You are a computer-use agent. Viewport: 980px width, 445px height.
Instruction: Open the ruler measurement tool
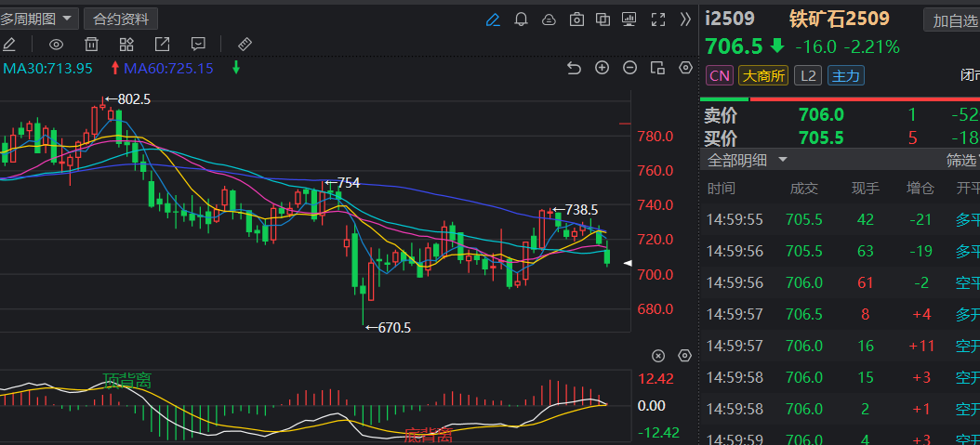[x=245, y=45]
